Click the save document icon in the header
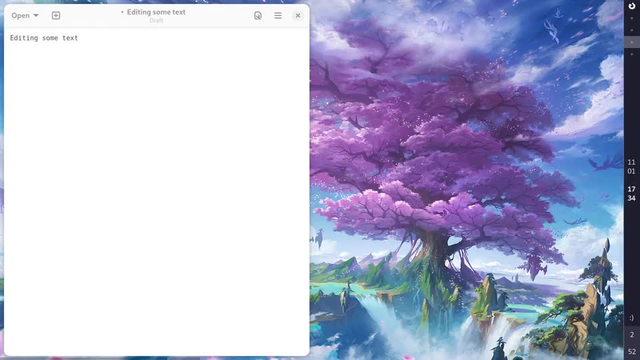 pyautogui.click(x=258, y=16)
